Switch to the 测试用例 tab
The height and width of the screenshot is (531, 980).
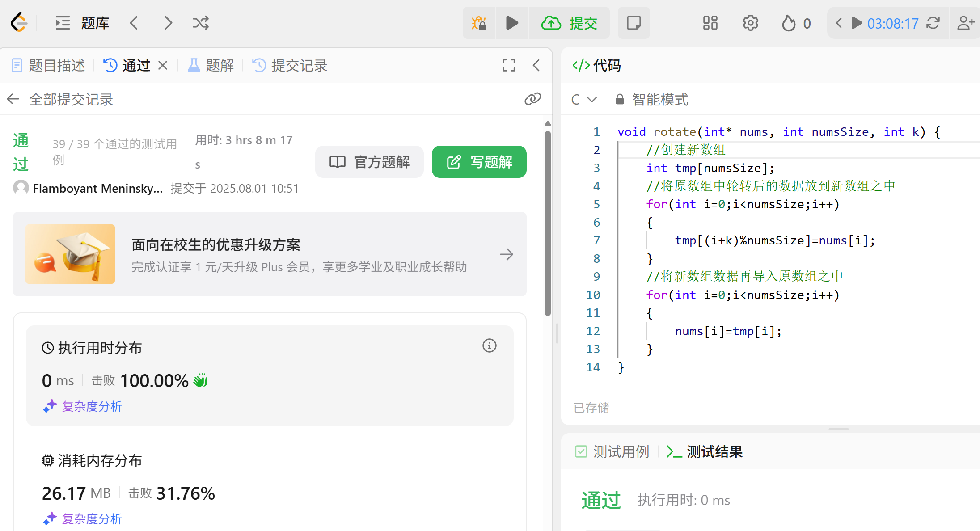click(x=612, y=451)
